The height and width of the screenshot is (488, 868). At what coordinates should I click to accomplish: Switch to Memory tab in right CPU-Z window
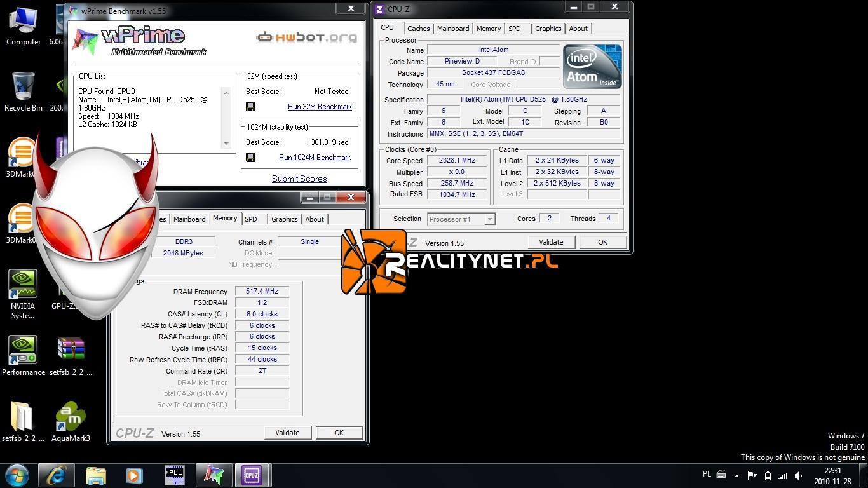[489, 29]
